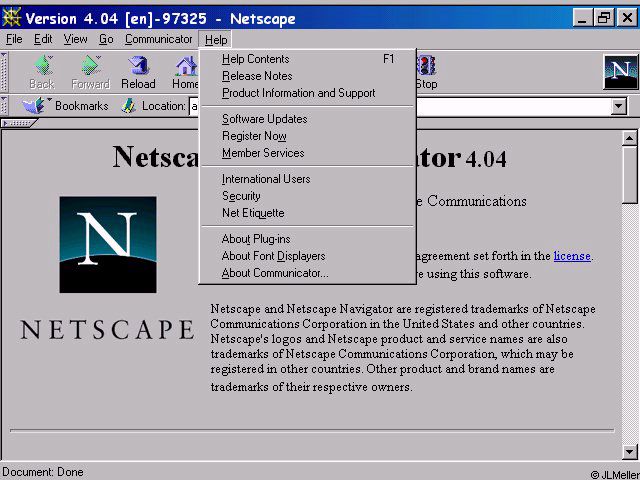Open About Communicator...
Screen dimensions: 640x480
[x=307, y=273]
